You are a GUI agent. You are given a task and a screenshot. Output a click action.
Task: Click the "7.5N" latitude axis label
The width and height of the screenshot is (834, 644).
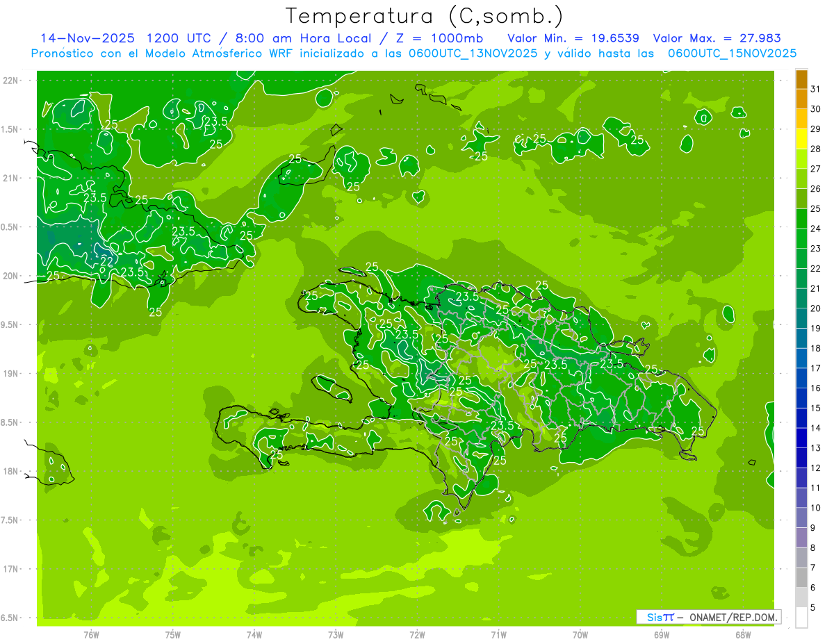tap(10, 520)
